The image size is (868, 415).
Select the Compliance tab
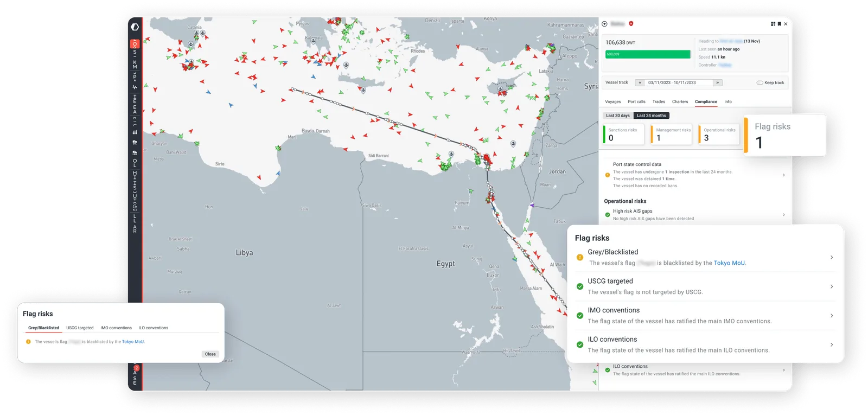pyautogui.click(x=706, y=101)
